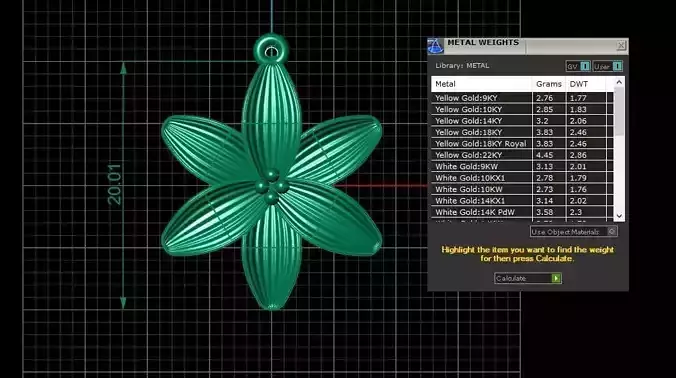
Task: Select the White Gold:14KX1 row
Action: [522, 201]
